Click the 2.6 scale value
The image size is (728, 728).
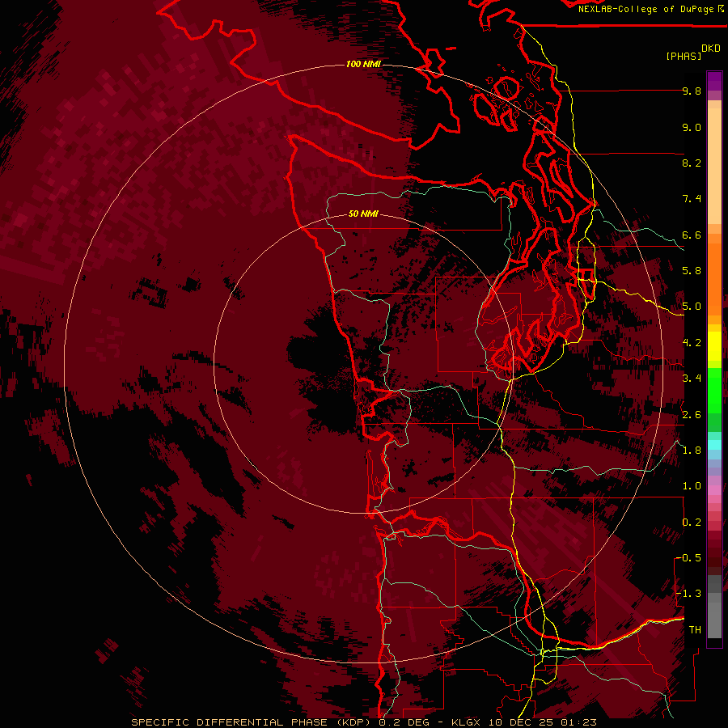point(692,415)
